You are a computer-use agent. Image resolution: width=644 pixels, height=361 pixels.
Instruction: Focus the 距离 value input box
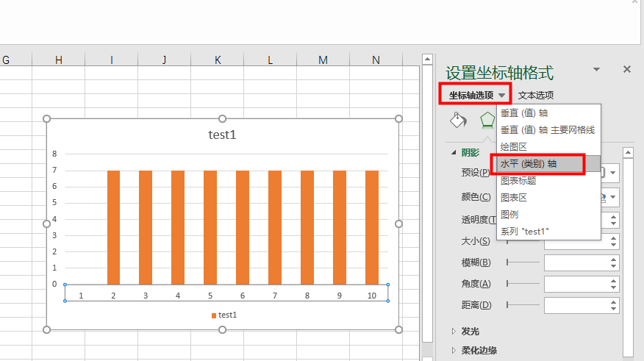pyautogui.click(x=576, y=305)
